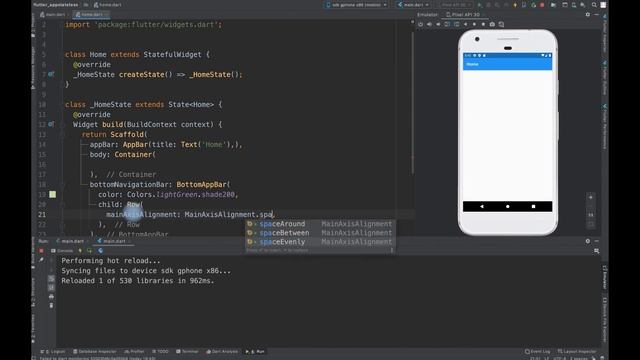The image size is (640, 360).
Task: Click hot reload lightning icon in Run panel
Action: point(80,251)
